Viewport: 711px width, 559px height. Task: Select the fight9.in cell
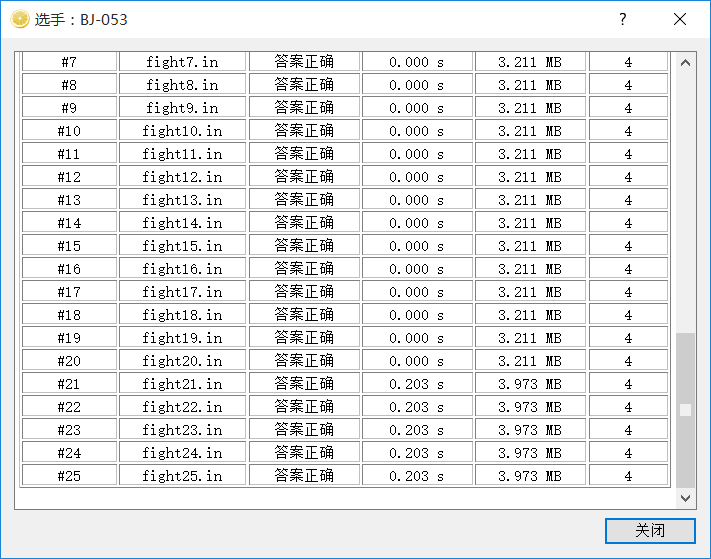(182, 108)
